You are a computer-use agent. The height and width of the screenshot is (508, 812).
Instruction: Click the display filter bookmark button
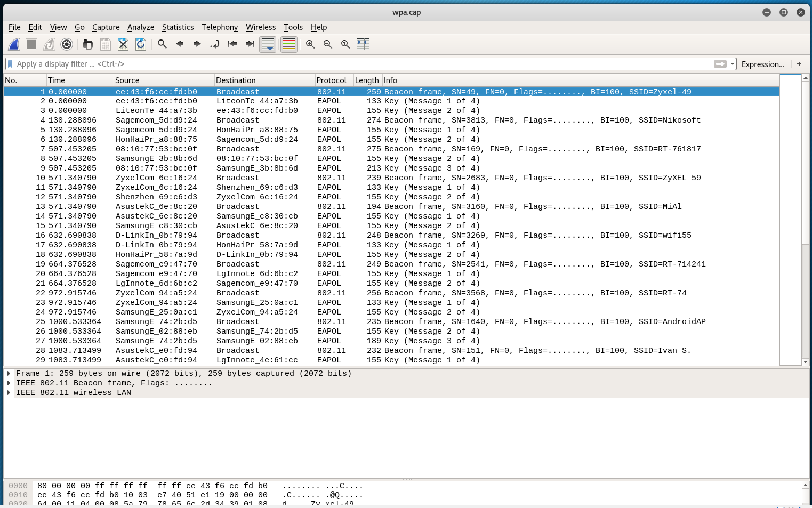[x=10, y=64]
